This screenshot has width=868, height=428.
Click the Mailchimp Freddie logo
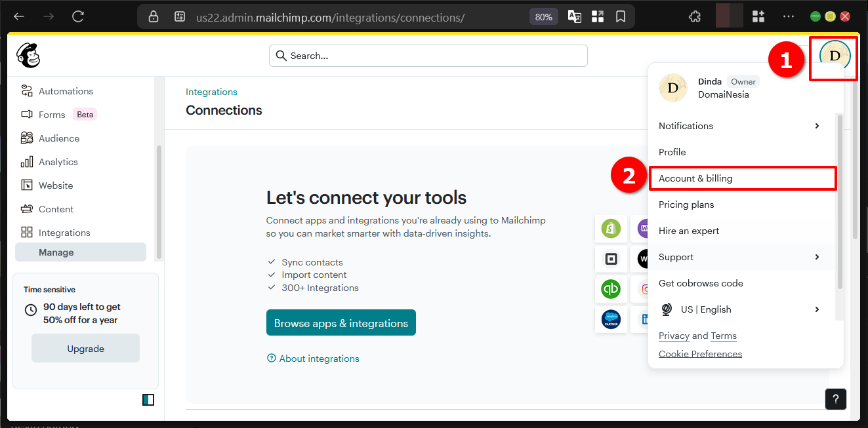[x=28, y=56]
